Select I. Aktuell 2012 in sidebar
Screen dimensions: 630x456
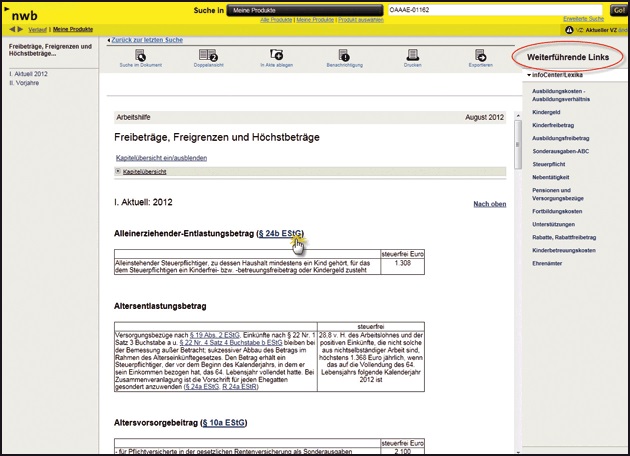pyautogui.click(x=29, y=74)
